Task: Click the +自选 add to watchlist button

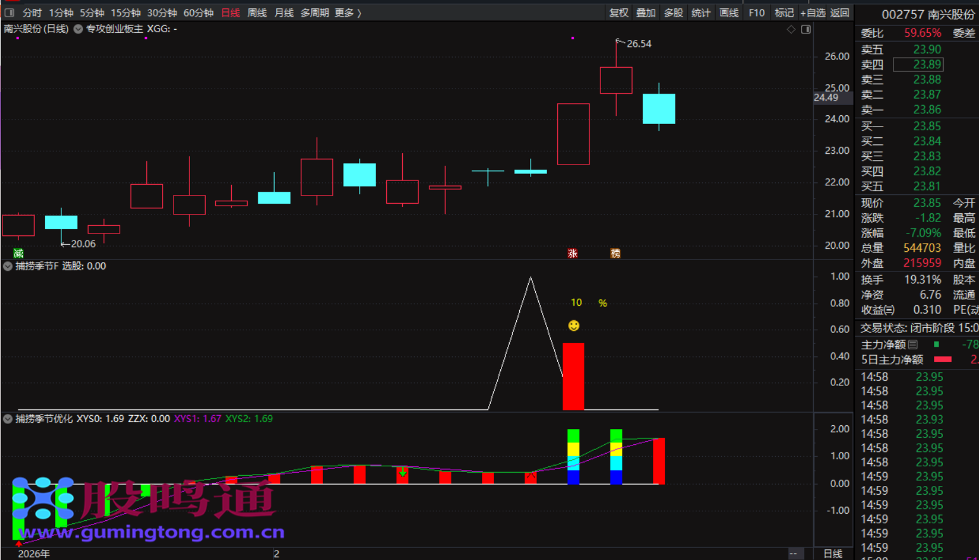Action: (812, 13)
